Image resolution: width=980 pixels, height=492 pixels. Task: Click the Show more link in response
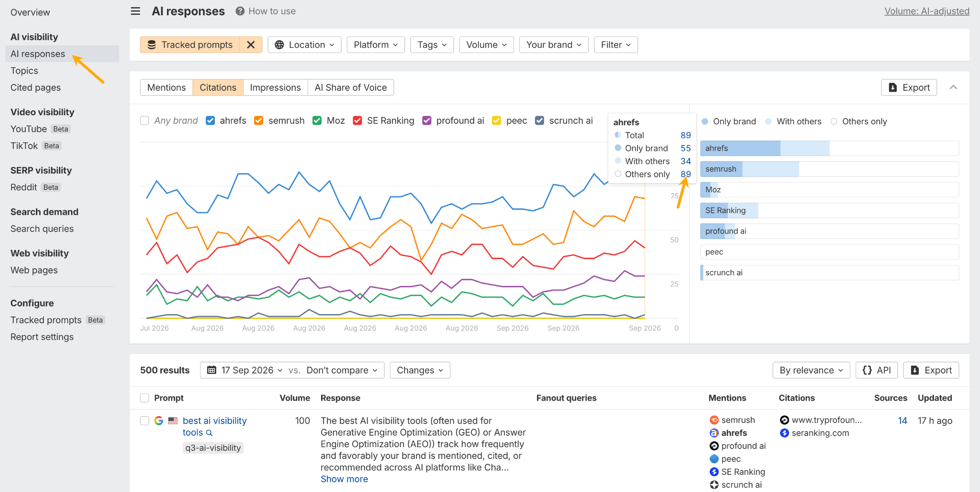(344, 479)
